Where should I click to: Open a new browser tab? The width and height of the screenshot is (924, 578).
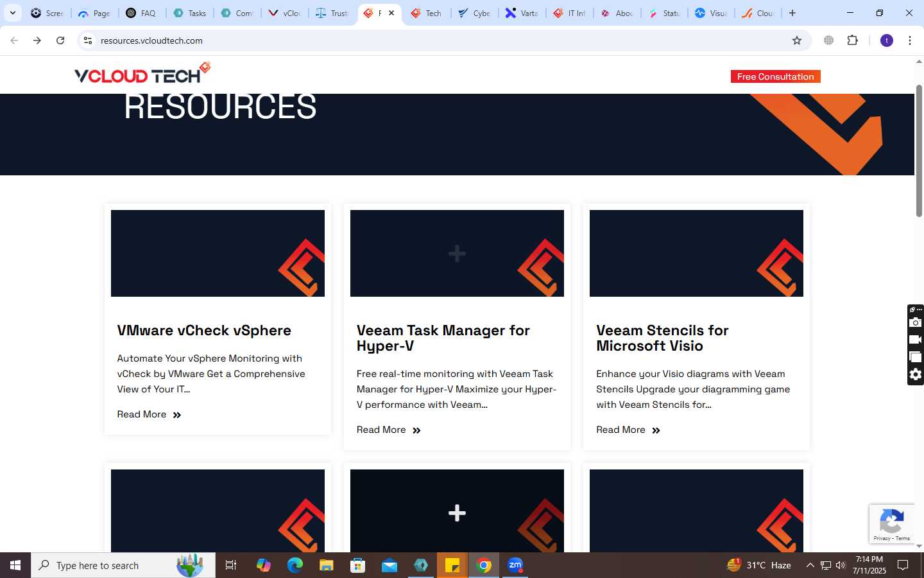pos(792,13)
